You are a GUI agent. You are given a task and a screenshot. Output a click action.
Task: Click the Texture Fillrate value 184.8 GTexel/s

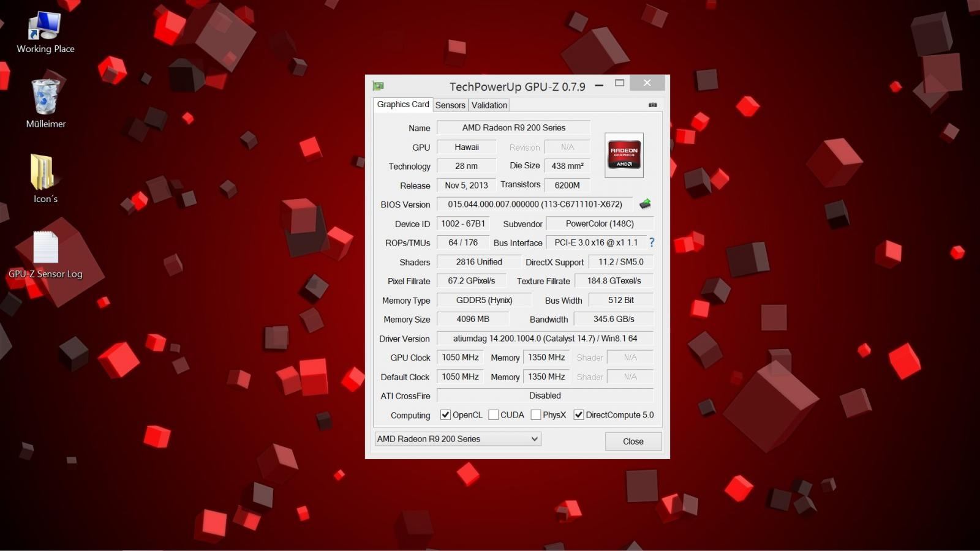click(x=614, y=281)
